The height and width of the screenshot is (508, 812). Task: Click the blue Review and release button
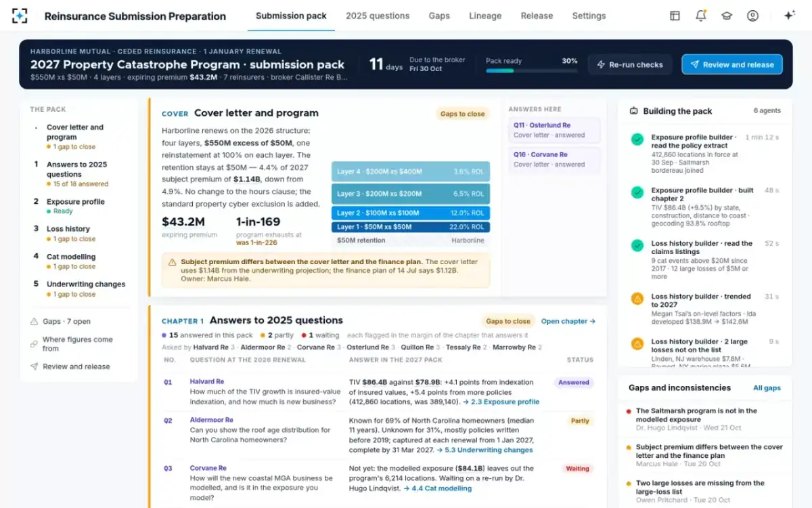coord(731,64)
